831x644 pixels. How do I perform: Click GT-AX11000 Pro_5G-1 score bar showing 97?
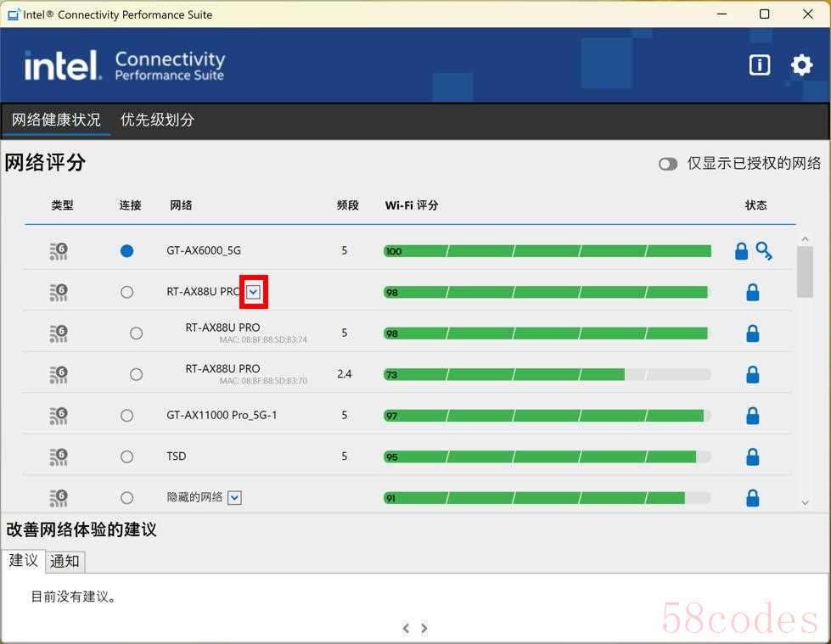click(x=547, y=416)
